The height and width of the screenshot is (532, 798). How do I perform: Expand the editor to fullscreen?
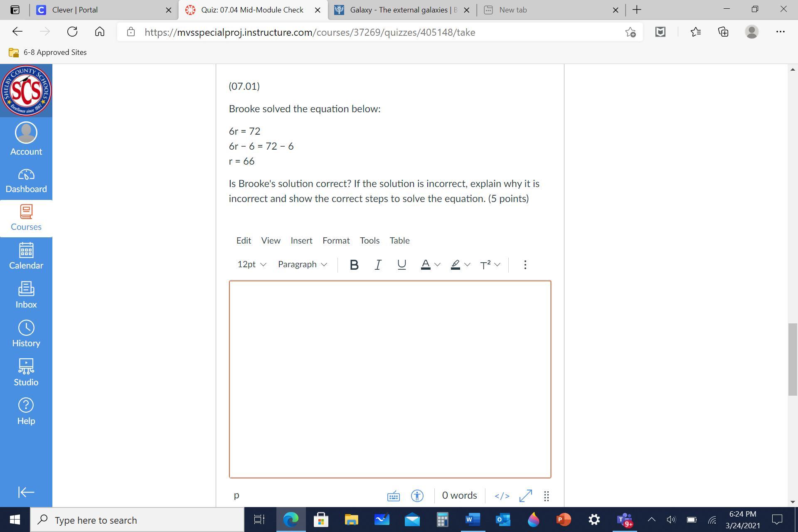click(x=525, y=496)
